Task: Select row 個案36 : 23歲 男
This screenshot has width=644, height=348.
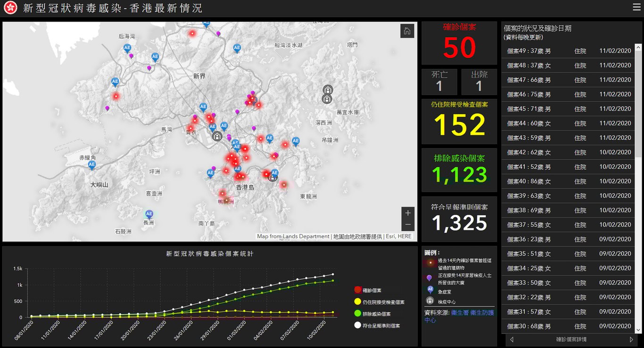Action: point(568,239)
